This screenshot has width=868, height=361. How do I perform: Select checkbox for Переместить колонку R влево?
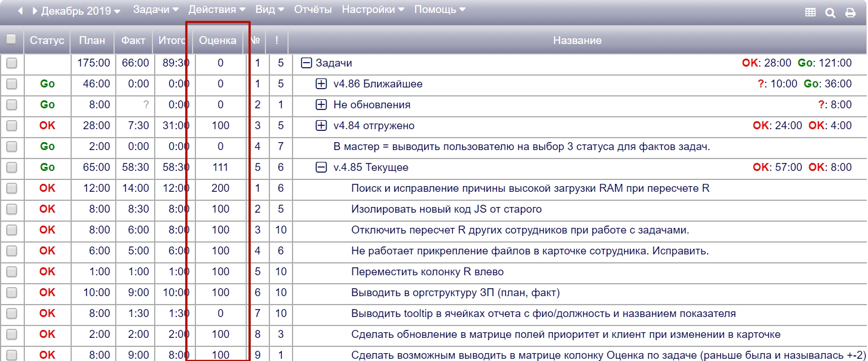pos(11,272)
